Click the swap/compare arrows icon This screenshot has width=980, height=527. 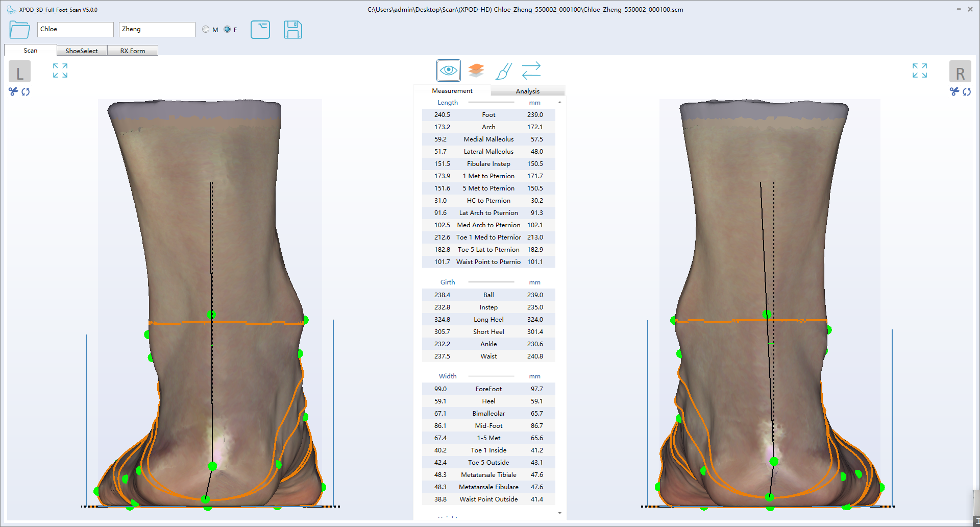[531, 70]
